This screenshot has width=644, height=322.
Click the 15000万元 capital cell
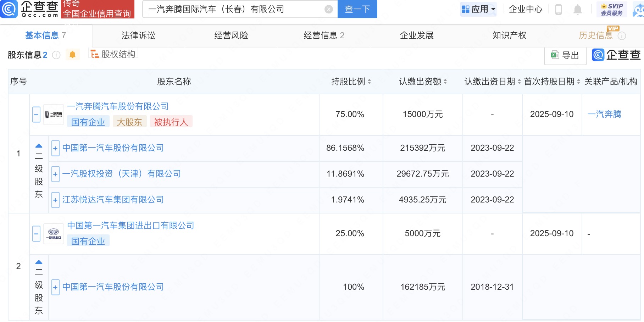pyautogui.click(x=423, y=114)
